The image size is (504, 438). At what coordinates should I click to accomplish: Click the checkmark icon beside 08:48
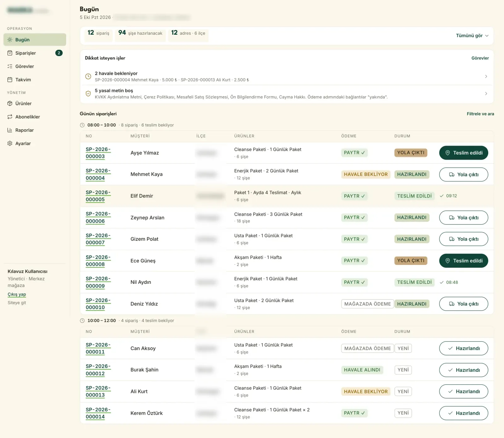(442, 282)
